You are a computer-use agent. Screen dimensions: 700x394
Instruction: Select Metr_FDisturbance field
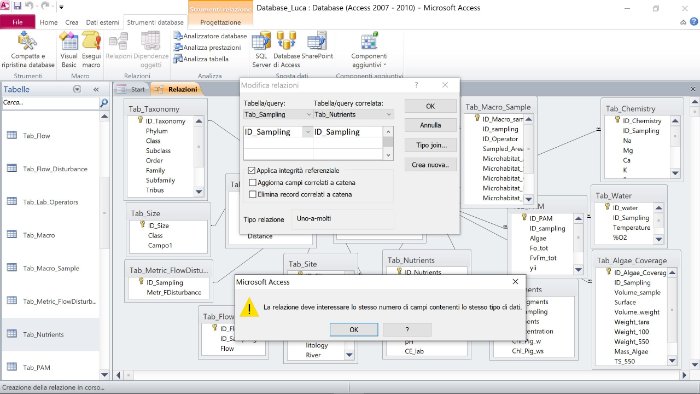coord(174,292)
